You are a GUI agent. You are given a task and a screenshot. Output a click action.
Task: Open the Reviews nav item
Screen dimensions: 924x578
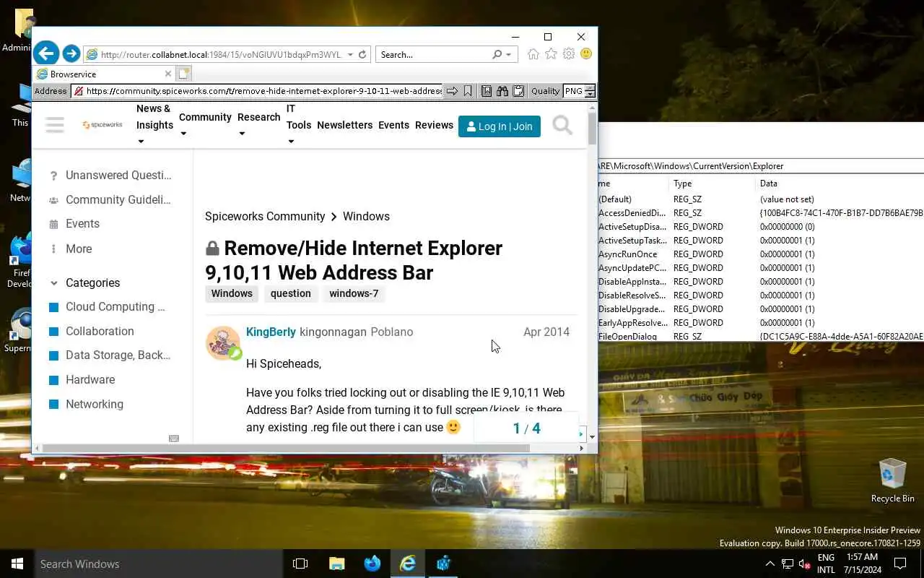[434, 125]
